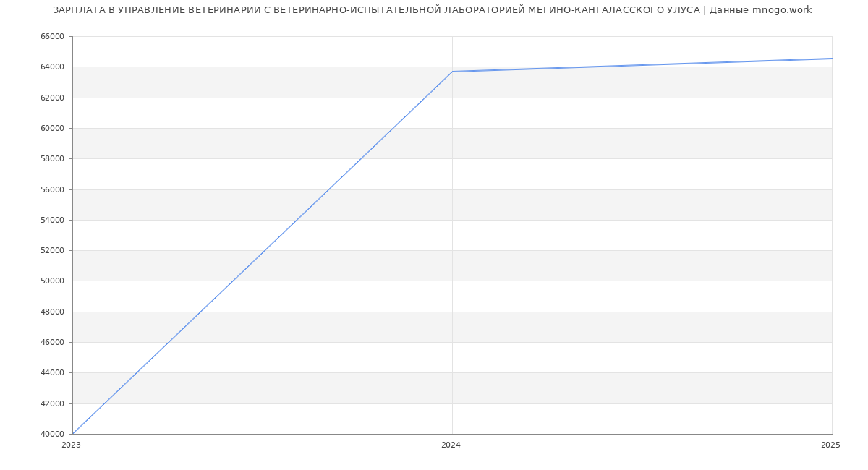
Task: Click the line's 2024 data point
Action: tap(452, 72)
